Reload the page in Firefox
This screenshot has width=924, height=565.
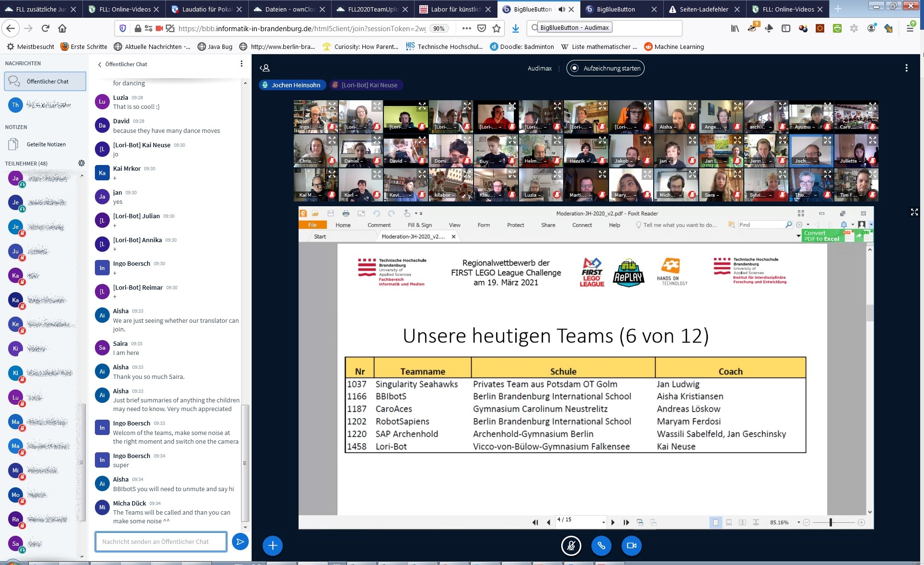pos(46,28)
